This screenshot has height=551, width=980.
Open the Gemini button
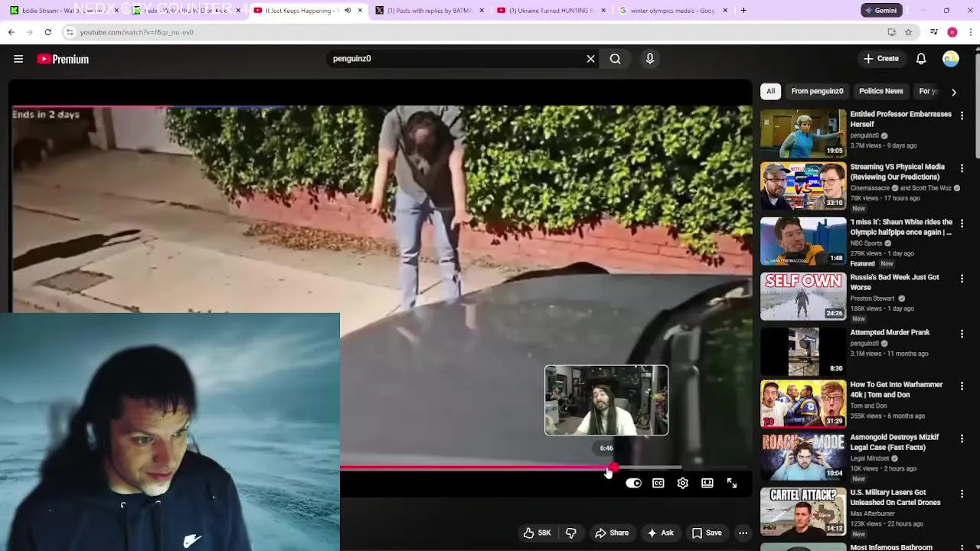tap(880, 11)
